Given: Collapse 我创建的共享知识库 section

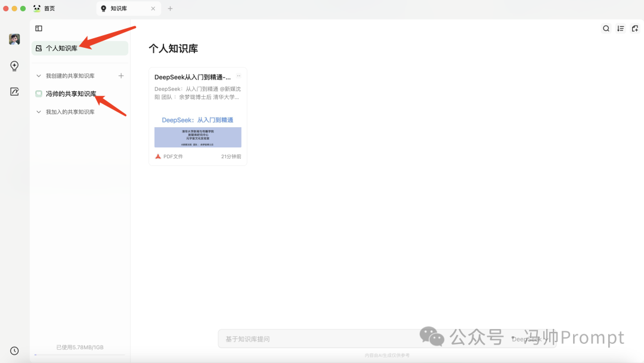Looking at the screenshot, I should click(x=39, y=76).
